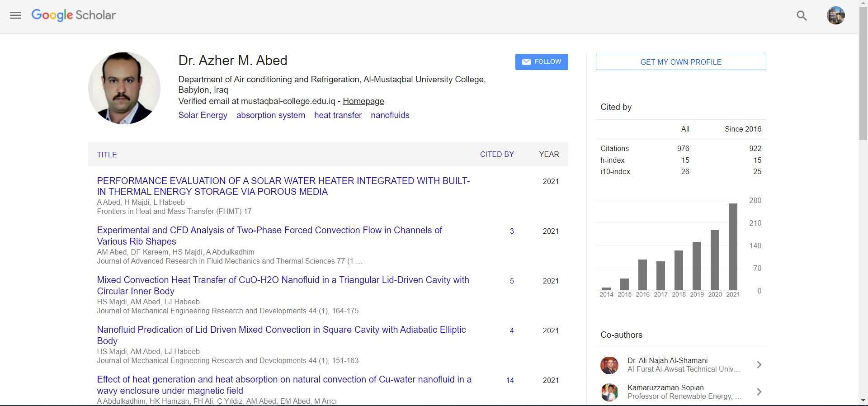Sort publications by Title column header
The width and height of the screenshot is (868, 406).
tap(107, 155)
